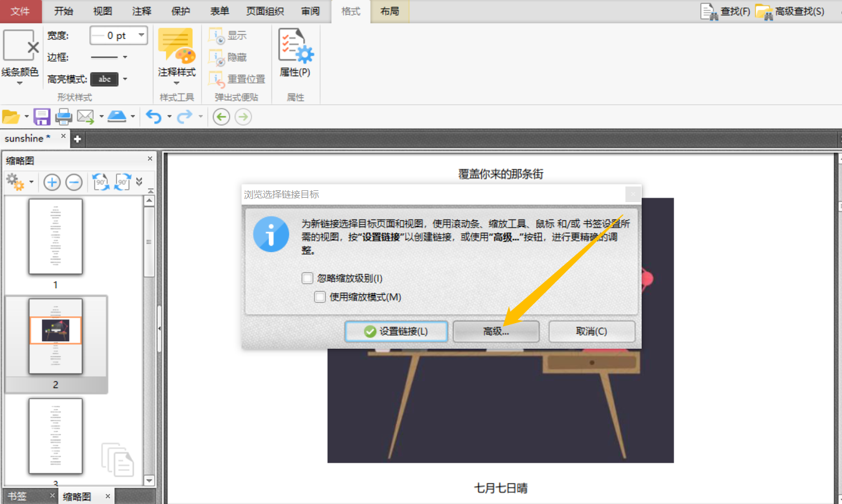The height and width of the screenshot is (504, 842).
Task: Zoom in thumbnails with the plus icon
Action: pyautogui.click(x=51, y=182)
